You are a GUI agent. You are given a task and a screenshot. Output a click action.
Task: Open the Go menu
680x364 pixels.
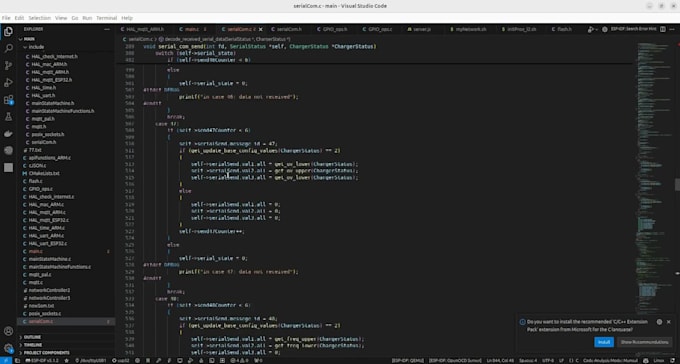pyautogui.click(x=75, y=18)
